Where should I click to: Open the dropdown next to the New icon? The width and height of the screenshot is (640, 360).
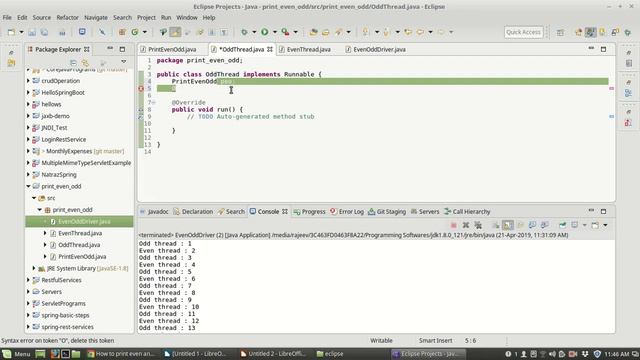[x=21, y=32]
